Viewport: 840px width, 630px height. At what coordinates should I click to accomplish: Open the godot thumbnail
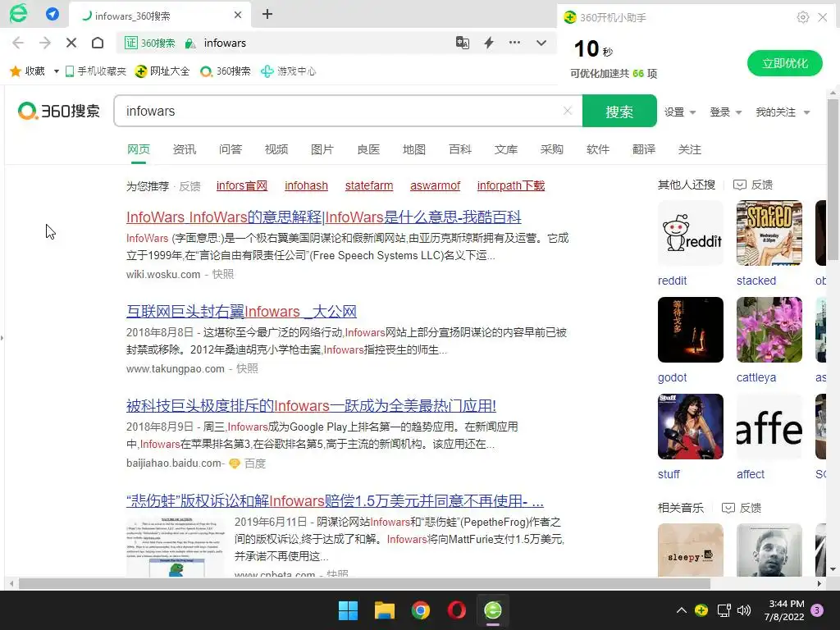691,330
